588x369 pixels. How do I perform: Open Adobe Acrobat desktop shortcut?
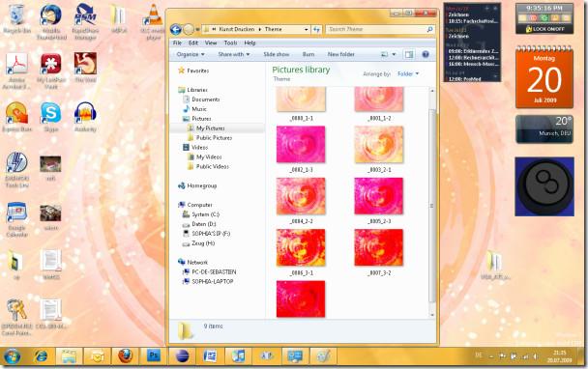(x=16, y=71)
